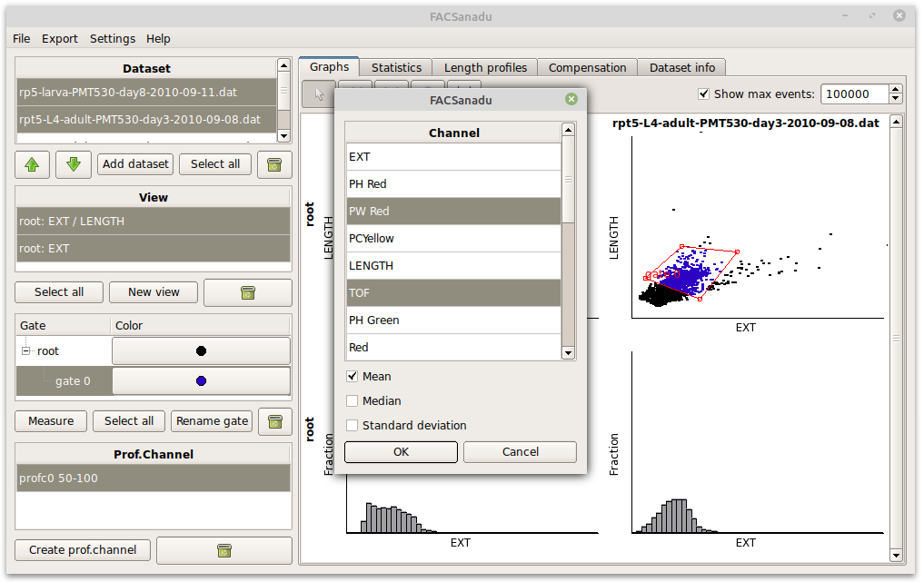Viewport: 924px width, 582px height.
Task: Enable the Standard deviation checkbox
Action: pyautogui.click(x=352, y=425)
